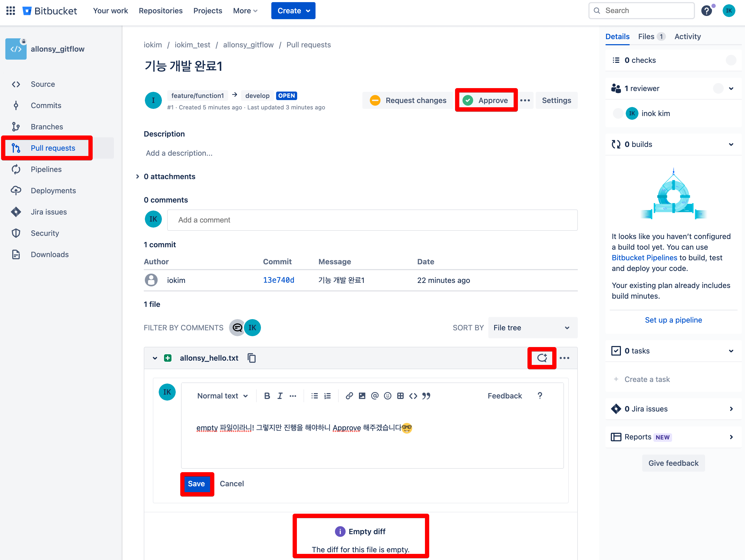Open the Normal text style dropdown
The image size is (745, 560).
point(222,396)
